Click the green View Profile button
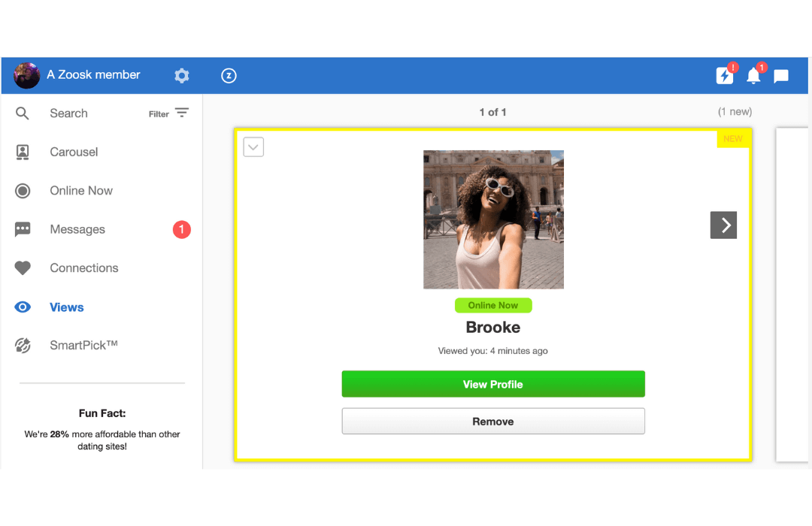The image size is (812, 526). coord(493,384)
